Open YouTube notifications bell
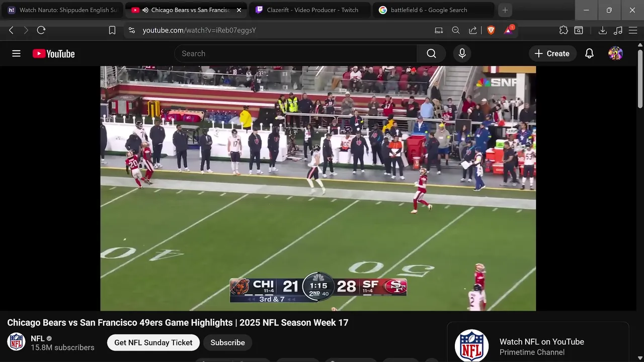The height and width of the screenshot is (362, 644). (589, 53)
